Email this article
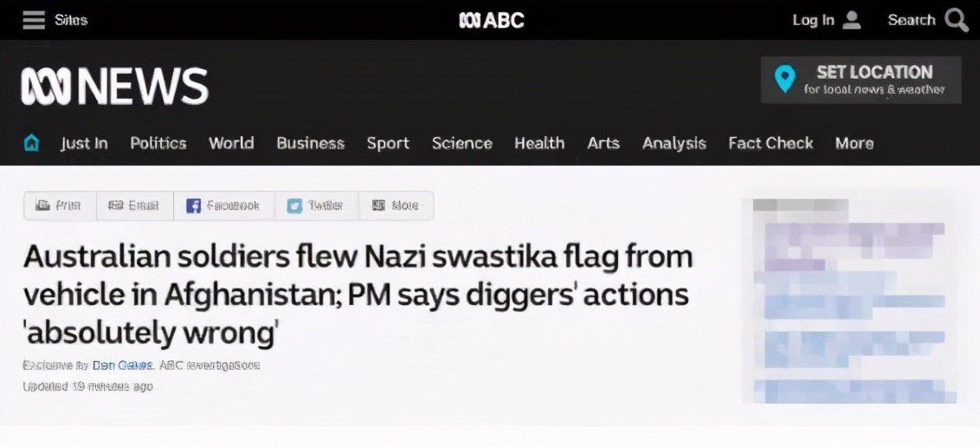The width and height of the screenshot is (980, 447). pyautogui.click(x=133, y=205)
